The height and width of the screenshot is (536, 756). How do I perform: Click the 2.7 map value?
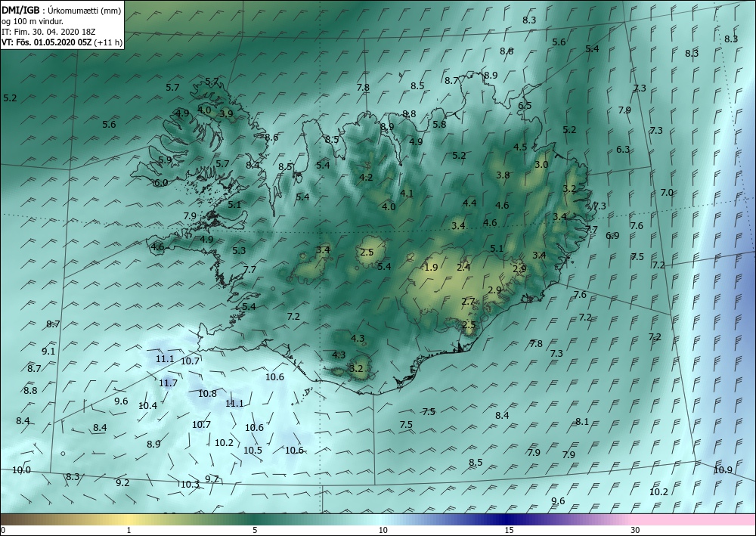(x=468, y=302)
